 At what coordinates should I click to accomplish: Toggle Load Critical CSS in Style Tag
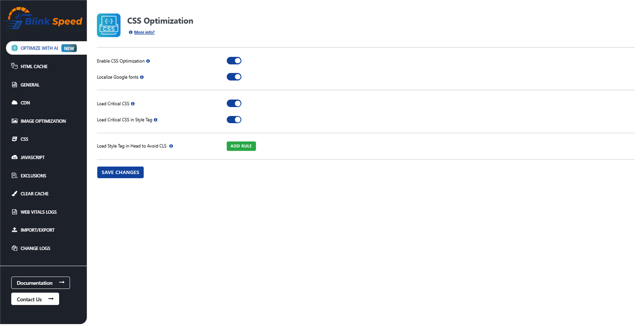pyautogui.click(x=234, y=119)
